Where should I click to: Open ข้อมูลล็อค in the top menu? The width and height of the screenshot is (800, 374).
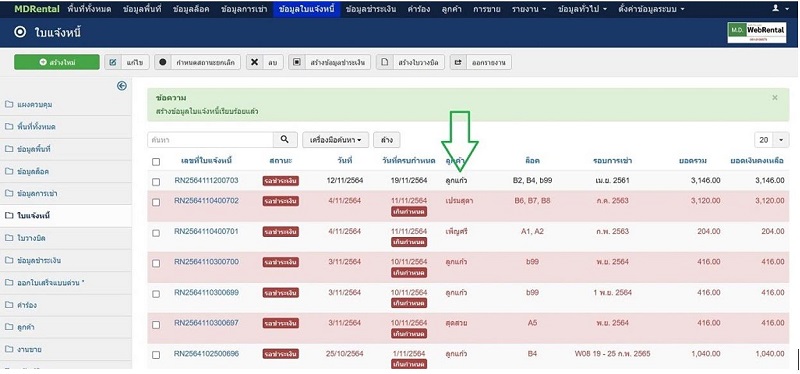191,9
